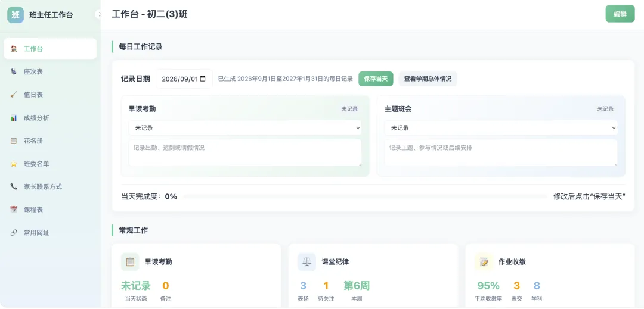This screenshot has width=644, height=309.
Task: Open 花名册 in the sidebar
Action: 50,141
